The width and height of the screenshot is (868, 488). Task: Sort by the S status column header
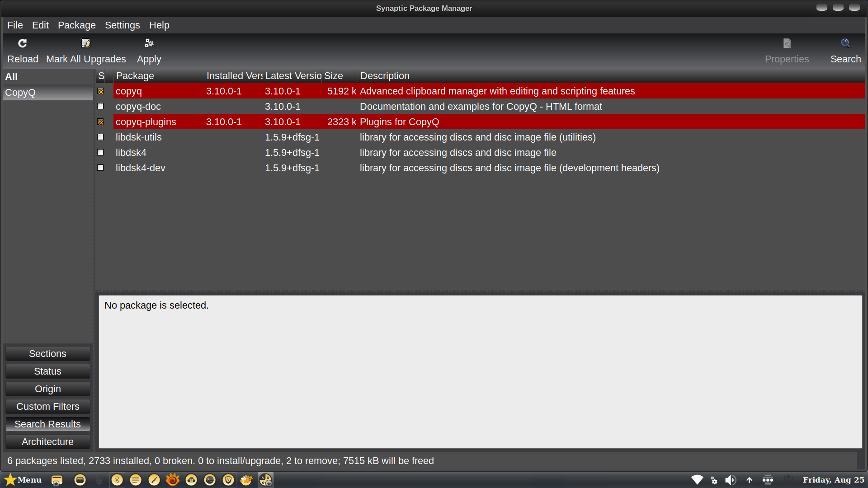coord(101,76)
